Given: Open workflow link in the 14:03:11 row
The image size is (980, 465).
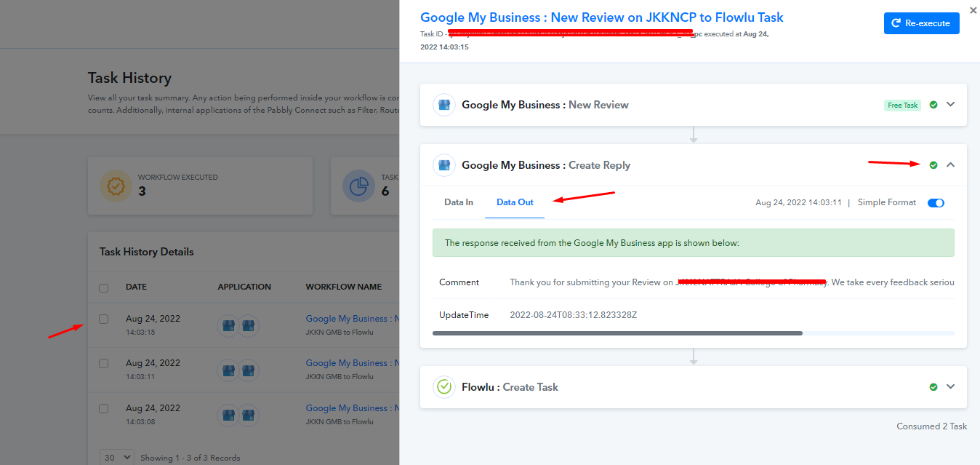Looking at the screenshot, I should (353, 363).
